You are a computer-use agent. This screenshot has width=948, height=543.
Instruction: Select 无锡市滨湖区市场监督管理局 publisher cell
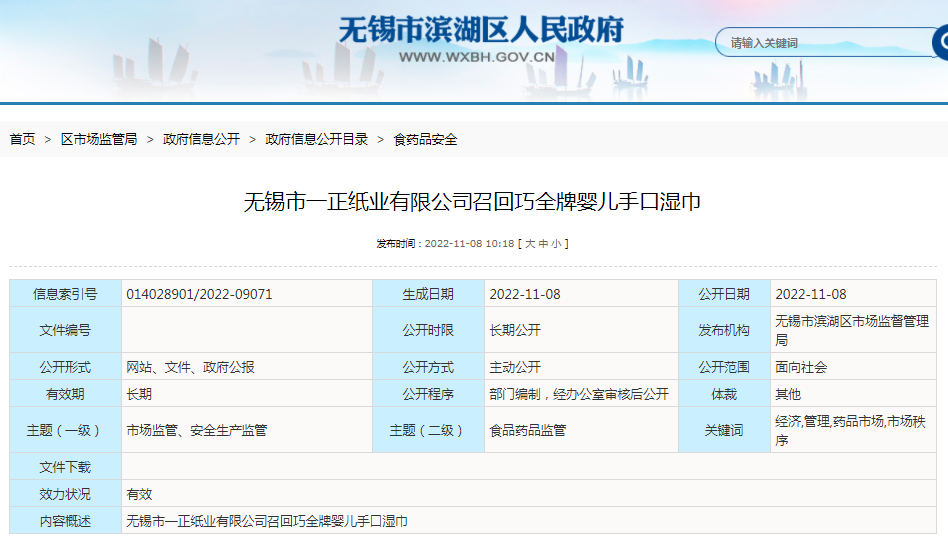(852, 330)
